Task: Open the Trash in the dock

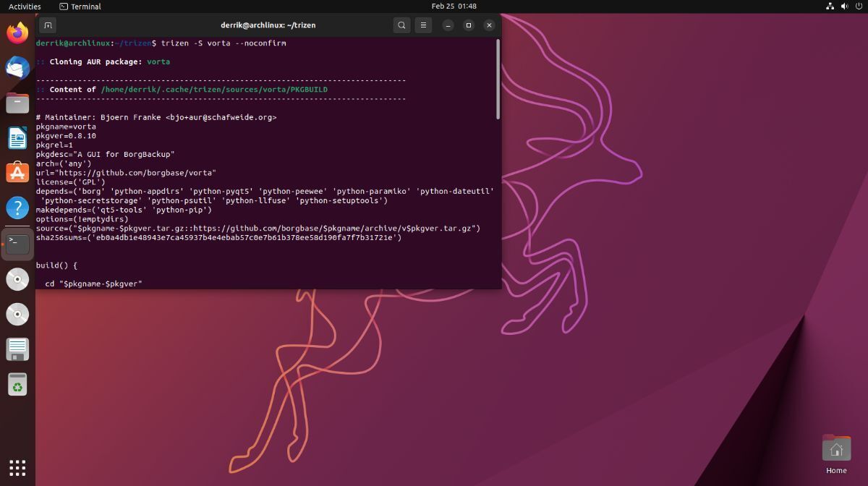Action: coord(17,385)
